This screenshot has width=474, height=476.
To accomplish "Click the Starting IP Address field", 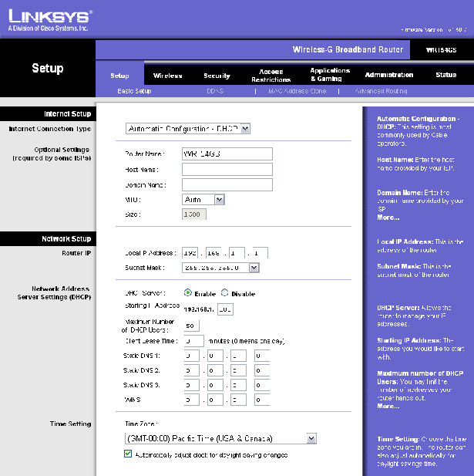I will tap(225, 309).
